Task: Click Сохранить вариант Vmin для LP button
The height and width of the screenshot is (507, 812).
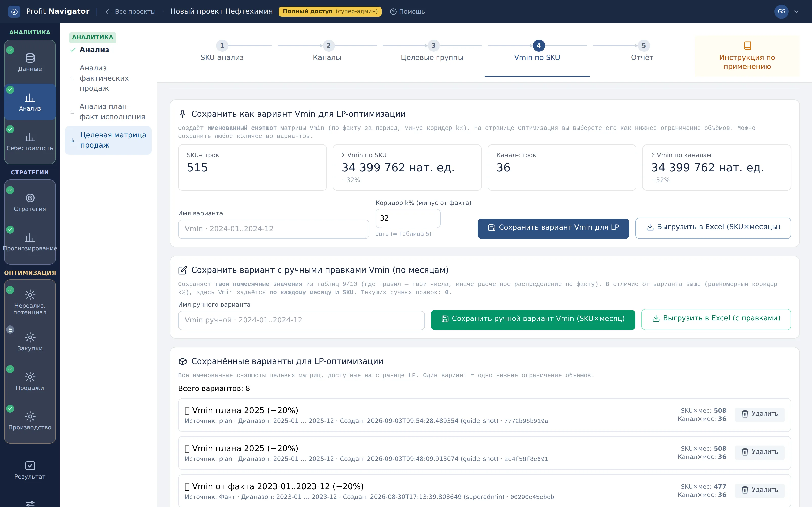Action: [x=553, y=228]
